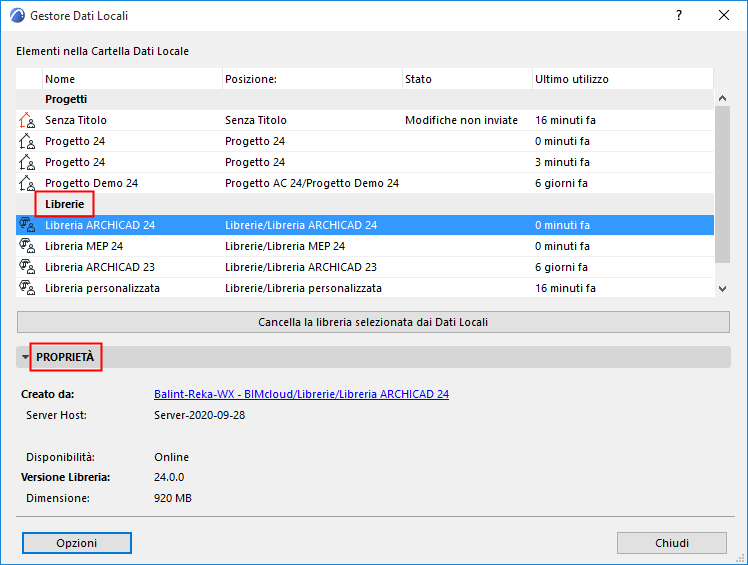Click 16 minuti fa for Libreria personalizzata
Viewport: 748px width, 565px height.
[565, 288]
